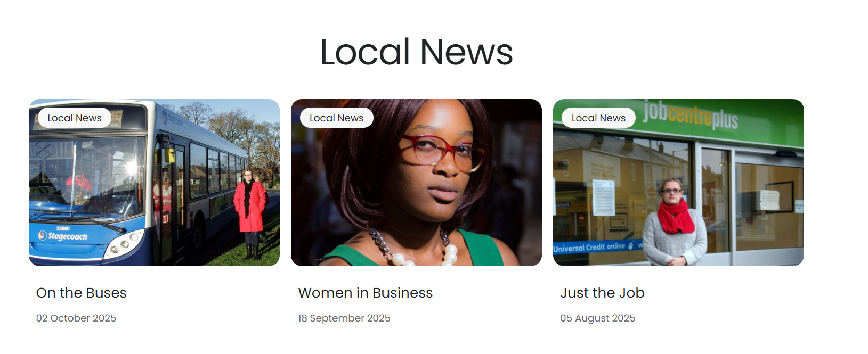Open the jobcentre storefront article thumbnail

(x=678, y=183)
